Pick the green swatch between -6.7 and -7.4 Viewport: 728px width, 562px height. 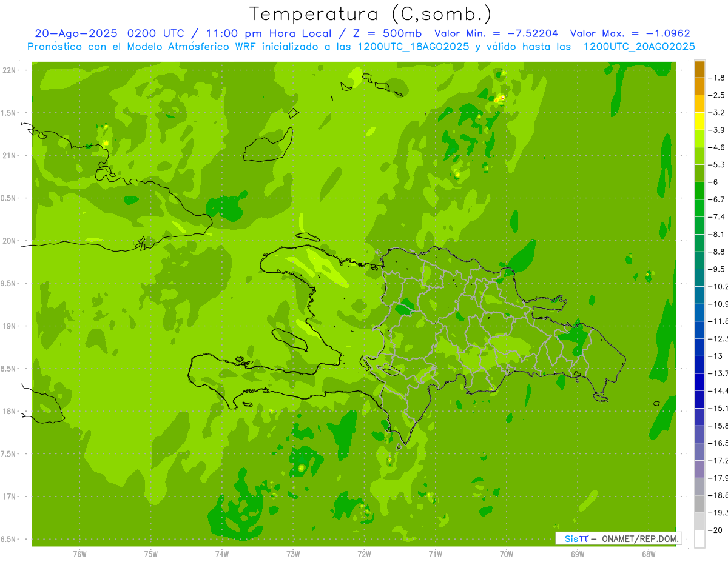(699, 208)
